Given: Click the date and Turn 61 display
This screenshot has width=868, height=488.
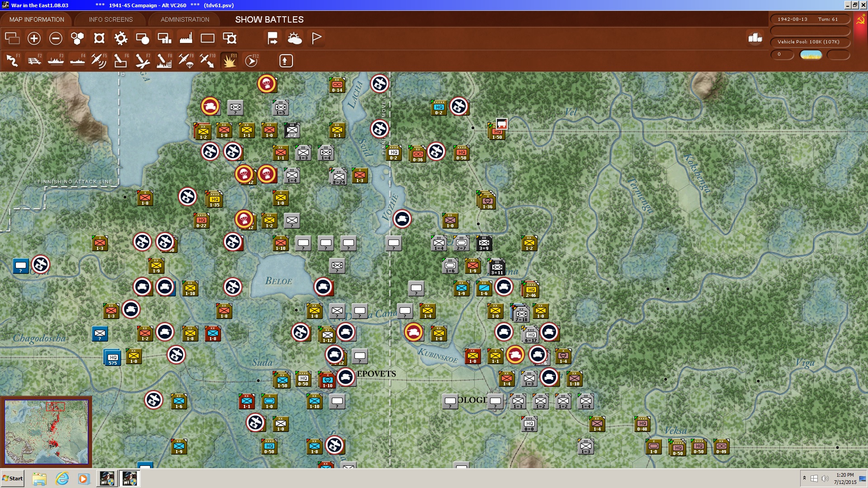Looking at the screenshot, I should coord(810,19).
